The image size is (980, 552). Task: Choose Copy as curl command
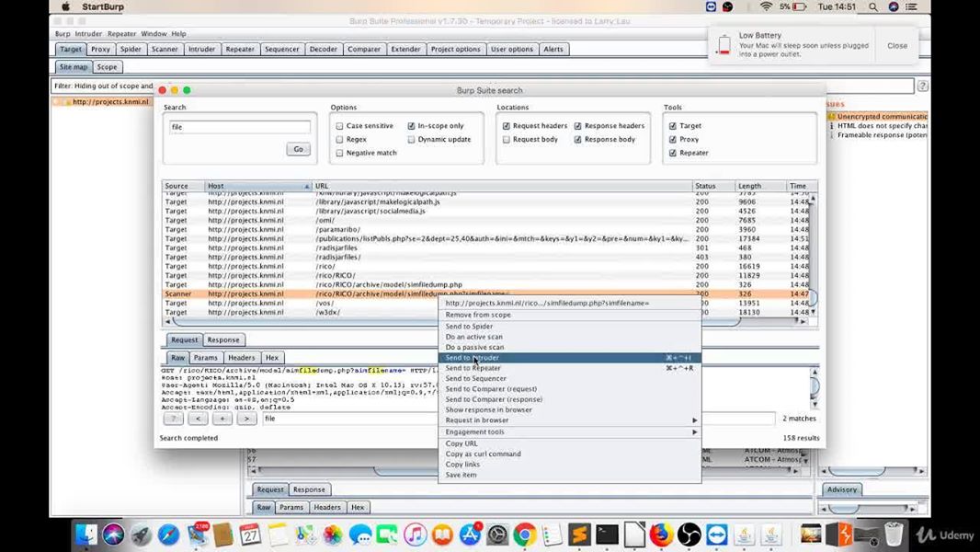[569, 454]
